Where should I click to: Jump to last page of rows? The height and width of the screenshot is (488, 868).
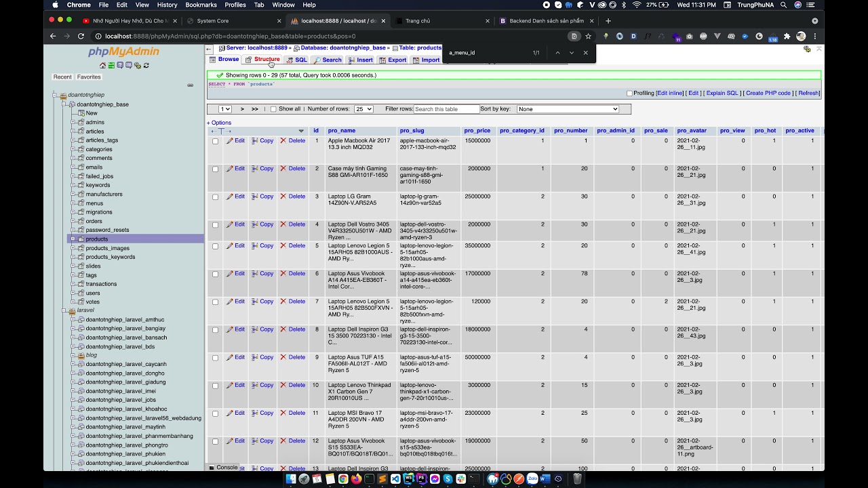[255, 109]
